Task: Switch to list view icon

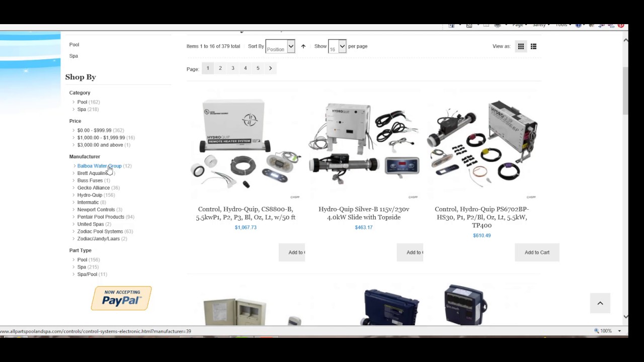Action: click(x=533, y=46)
